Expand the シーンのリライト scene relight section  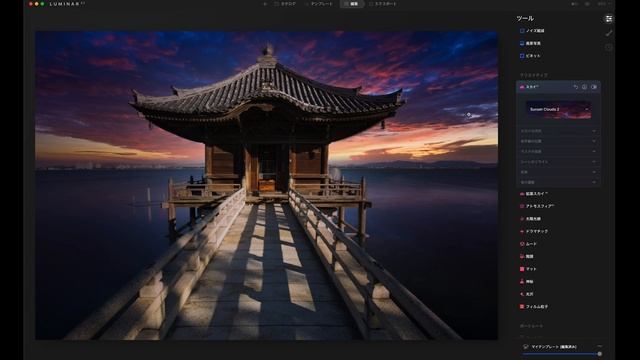[x=558, y=162]
